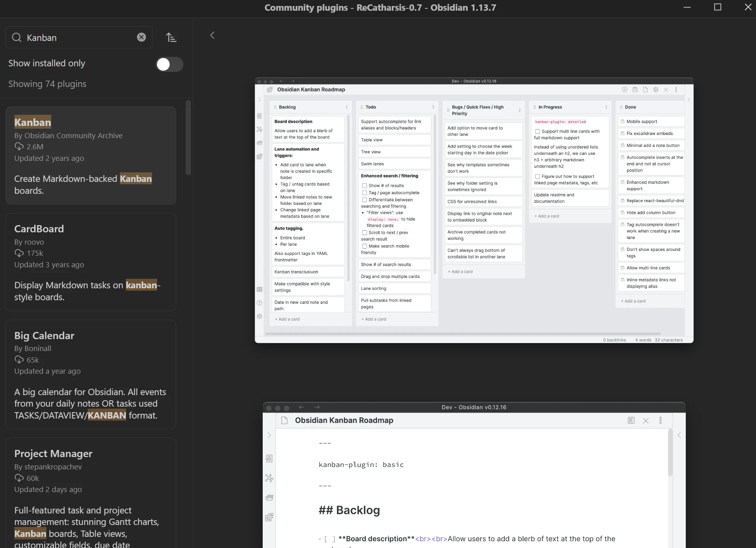View the Kanban board roadmap screenshot
The width and height of the screenshot is (756, 548).
click(x=474, y=210)
